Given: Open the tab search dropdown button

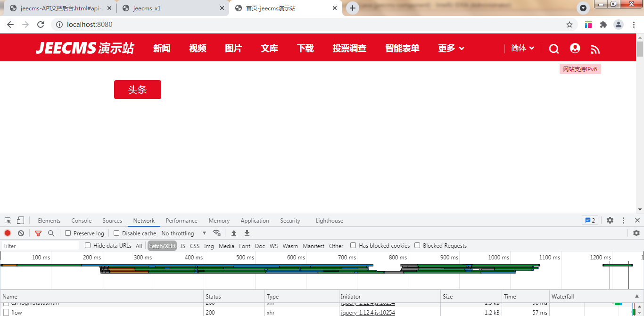Looking at the screenshot, I should pyautogui.click(x=583, y=8).
